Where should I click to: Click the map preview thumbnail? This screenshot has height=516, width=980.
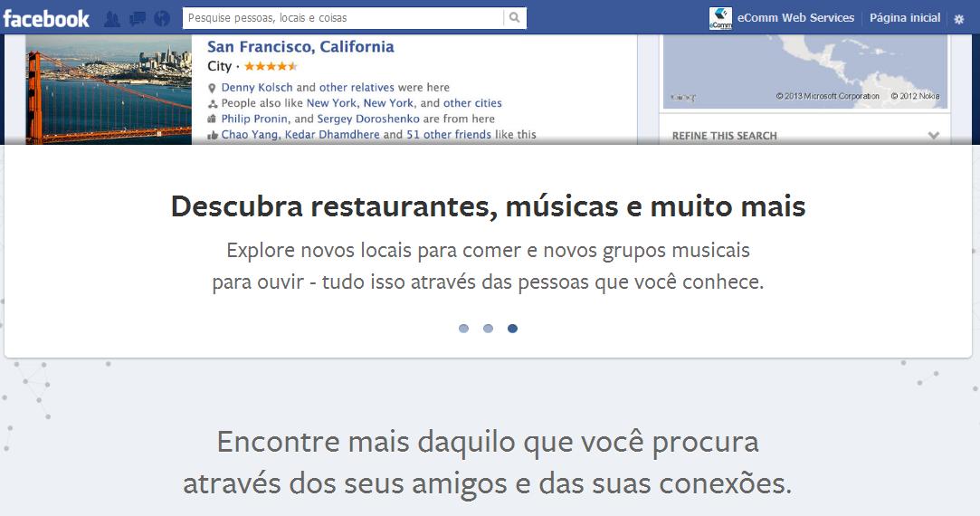click(x=805, y=72)
